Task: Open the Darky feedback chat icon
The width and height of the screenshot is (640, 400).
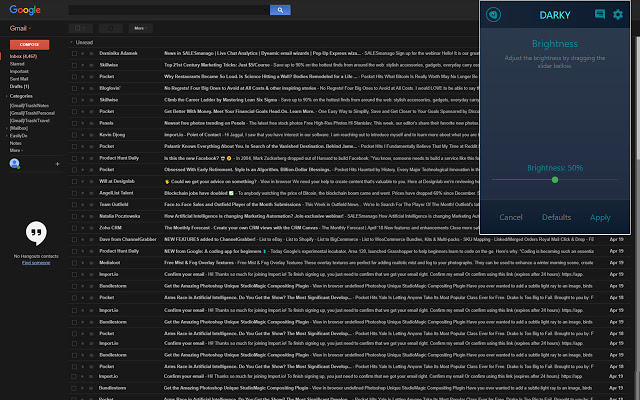Action: click(600, 14)
